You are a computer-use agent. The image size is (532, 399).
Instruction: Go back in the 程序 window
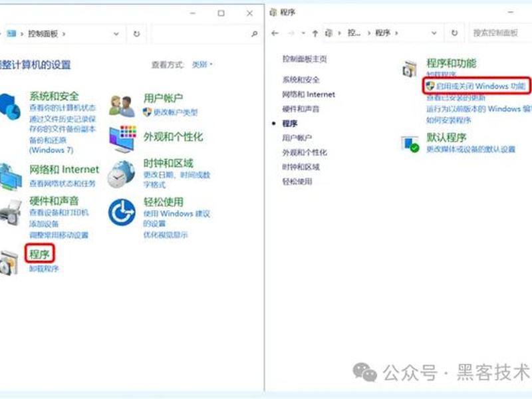click(x=275, y=33)
